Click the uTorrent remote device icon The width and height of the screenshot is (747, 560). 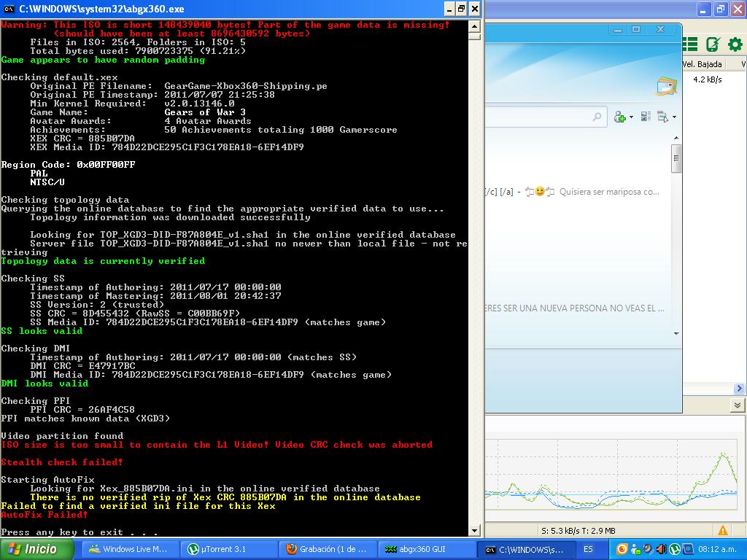(713, 44)
